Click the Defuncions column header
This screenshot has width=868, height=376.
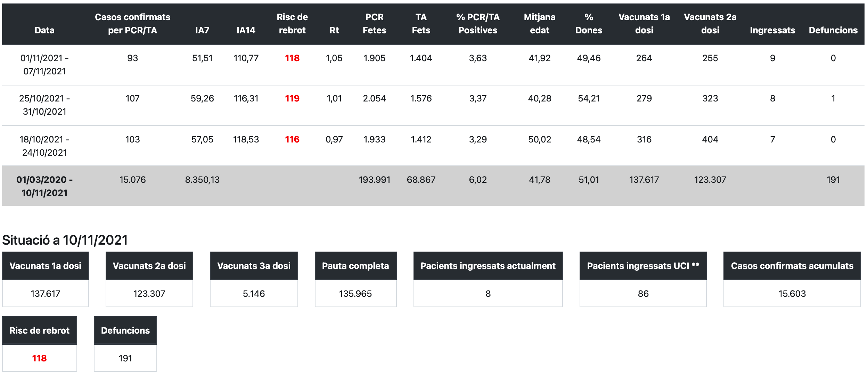833,30
